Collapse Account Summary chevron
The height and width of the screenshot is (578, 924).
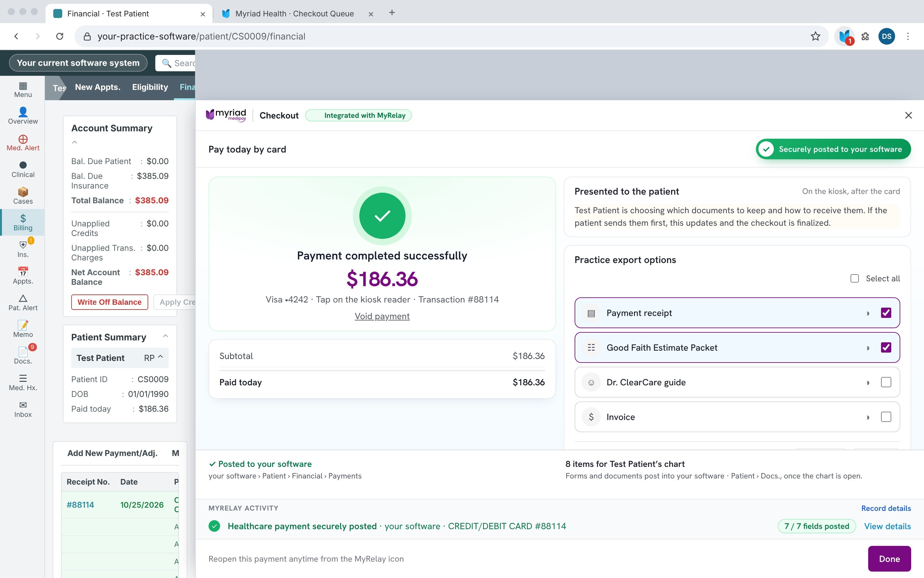74,142
